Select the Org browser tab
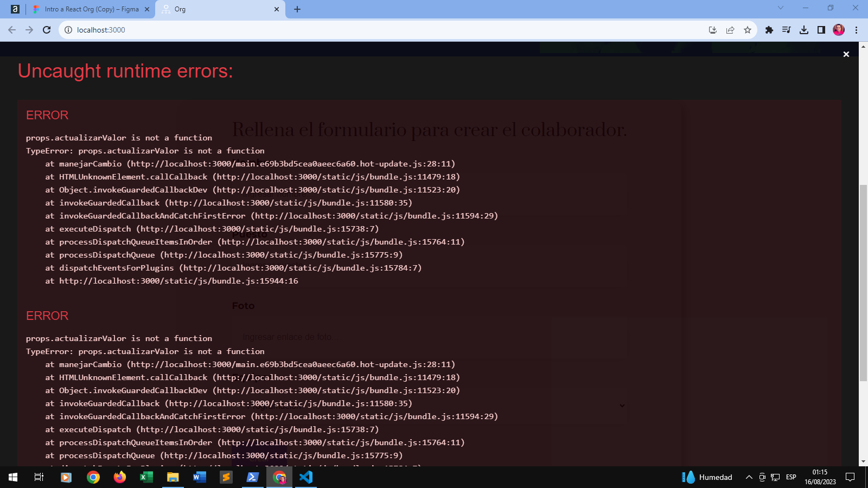Screen dimensions: 868x488 (220, 9)
